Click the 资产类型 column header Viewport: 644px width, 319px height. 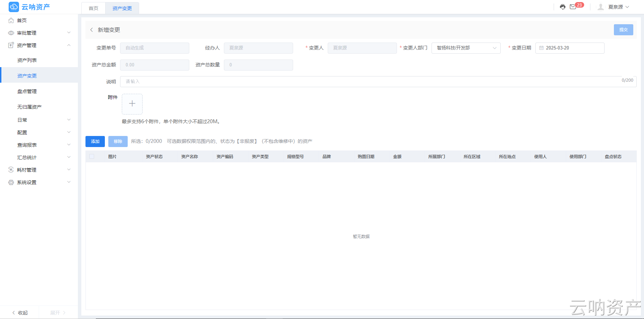click(x=260, y=157)
